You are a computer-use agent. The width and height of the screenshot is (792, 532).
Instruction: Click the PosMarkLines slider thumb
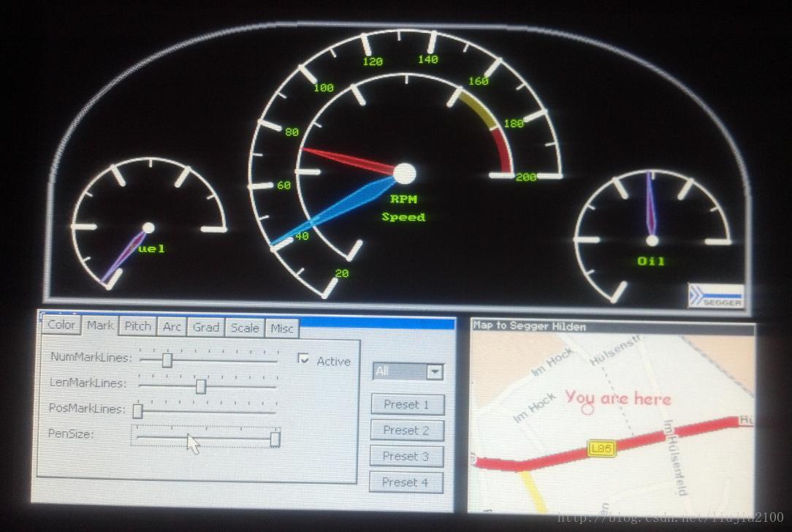click(x=137, y=411)
